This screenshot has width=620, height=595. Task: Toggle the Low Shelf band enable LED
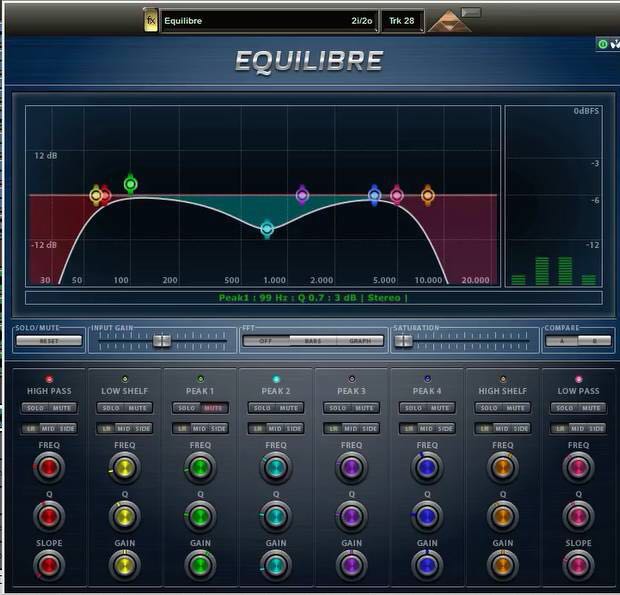[x=125, y=379]
